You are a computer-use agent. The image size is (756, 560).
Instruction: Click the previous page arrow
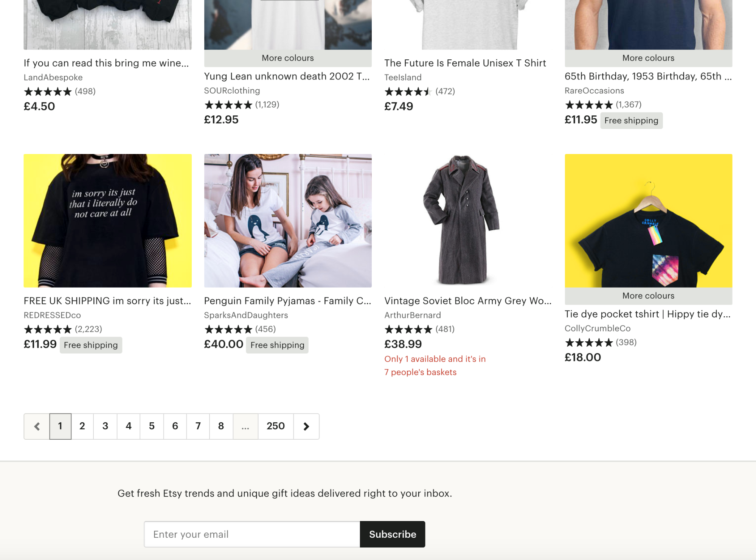37,426
